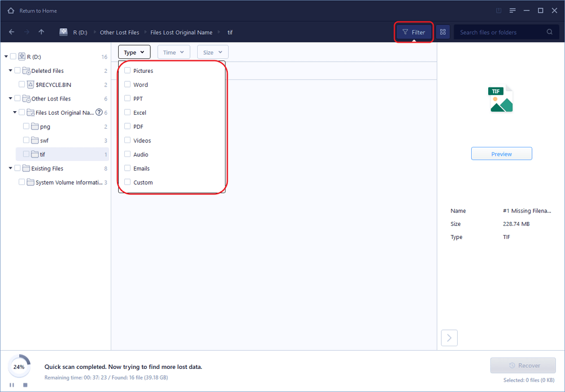Image resolution: width=565 pixels, height=392 pixels.
Task: Select the Videos checkbox
Action: click(127, 140)
